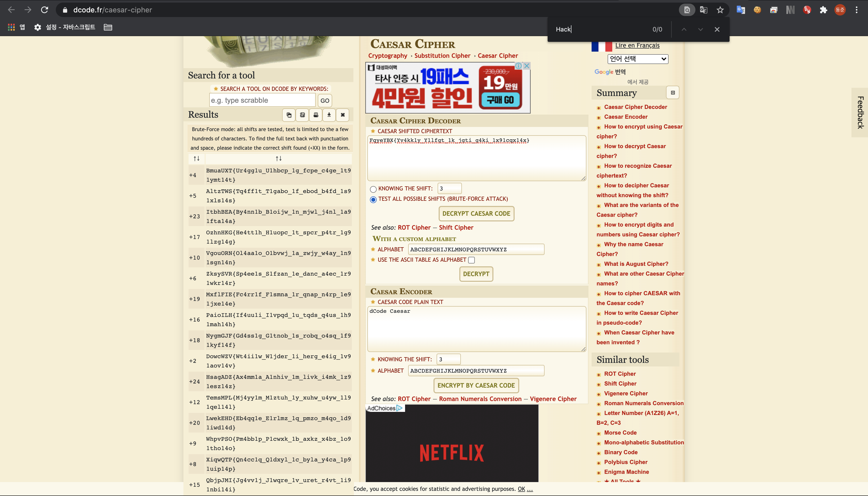Screen dimensions: 868x496
Task: Open the Vigenere Cipher similar tool link
Action: pyautogui.click(x=626, y=394)
